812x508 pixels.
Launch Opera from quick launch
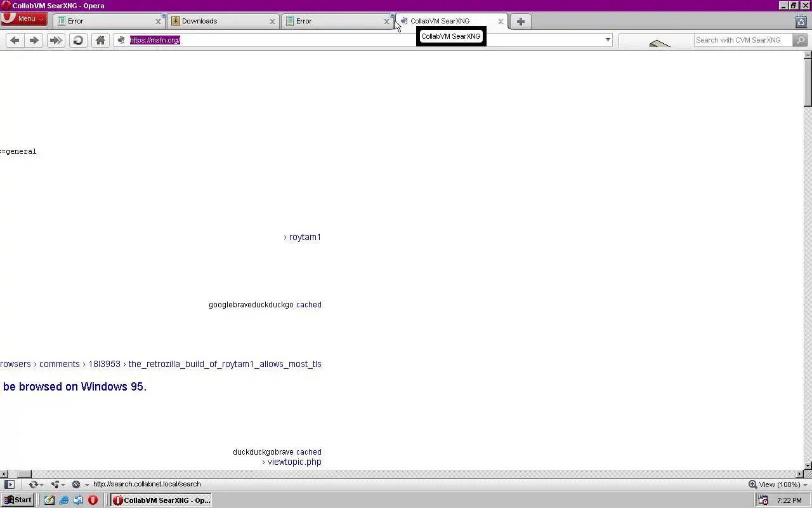point(93,500)
